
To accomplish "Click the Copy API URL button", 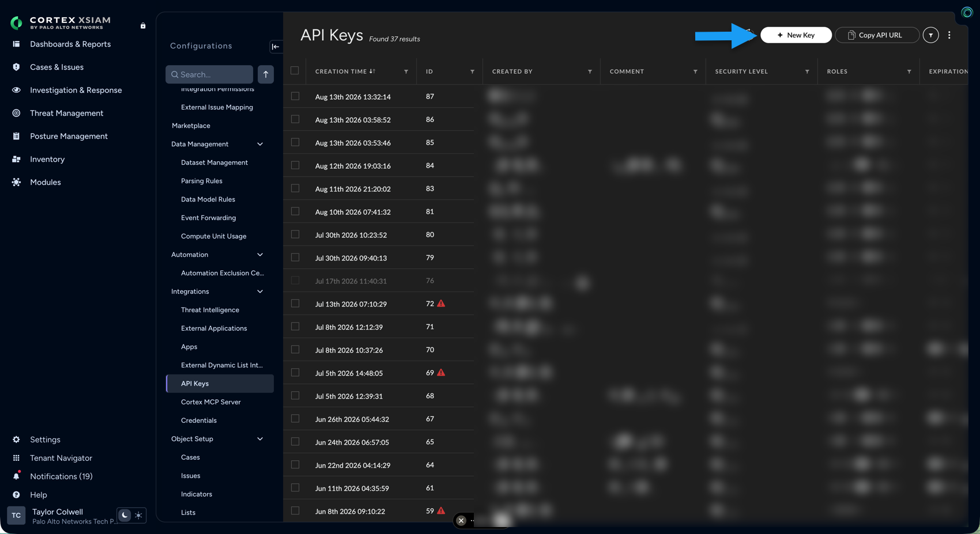I will tap(877, 35).
